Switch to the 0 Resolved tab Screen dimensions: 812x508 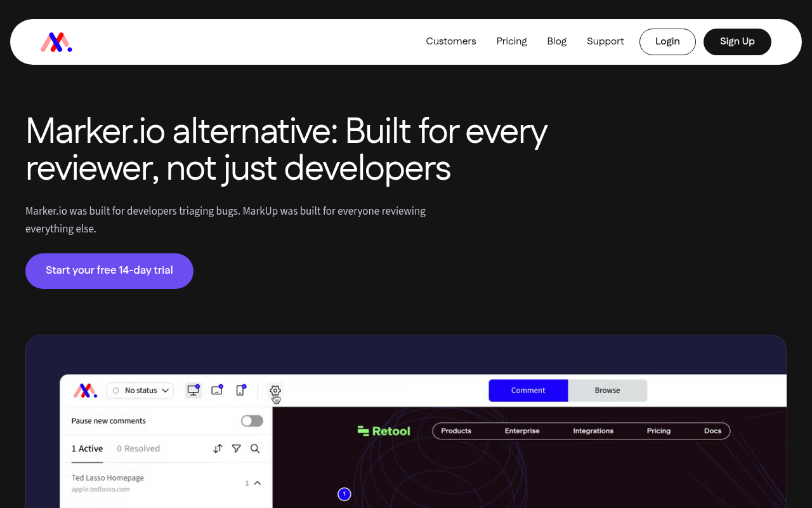point(138,448)
